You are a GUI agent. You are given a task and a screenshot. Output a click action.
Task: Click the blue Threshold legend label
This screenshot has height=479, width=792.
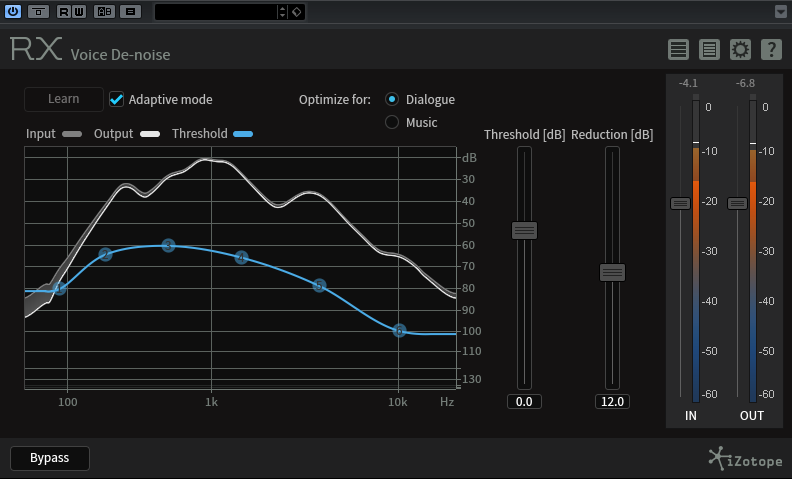pyautogui.click(x=200, y=133)
